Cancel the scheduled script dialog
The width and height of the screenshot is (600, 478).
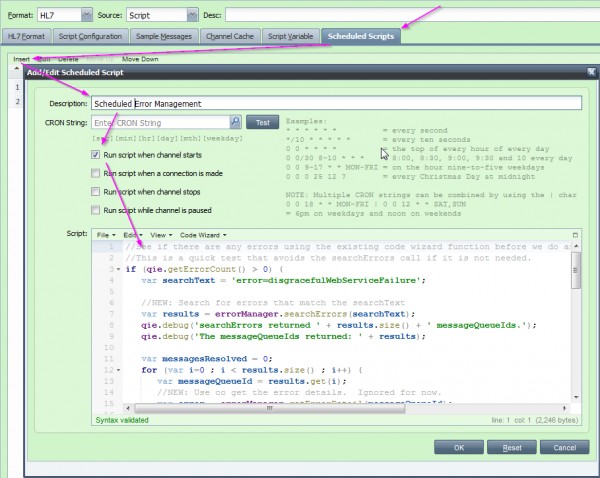pyautogui.click(x=564, y=447)
